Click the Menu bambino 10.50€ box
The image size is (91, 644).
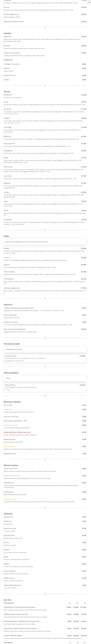pyautogui.click(x=45, y=387)
